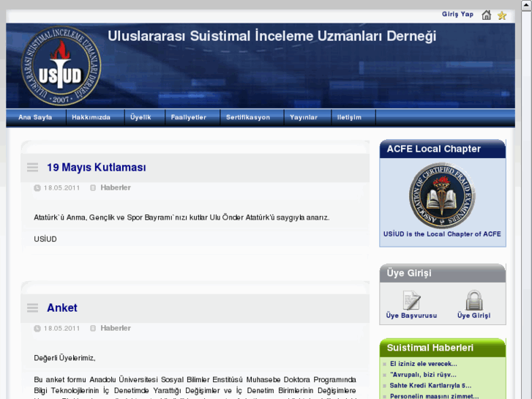The width and height of the screenshot is (532, 399).
Task: Go to Sertifikasyon menu item
Action: point(248,117)
